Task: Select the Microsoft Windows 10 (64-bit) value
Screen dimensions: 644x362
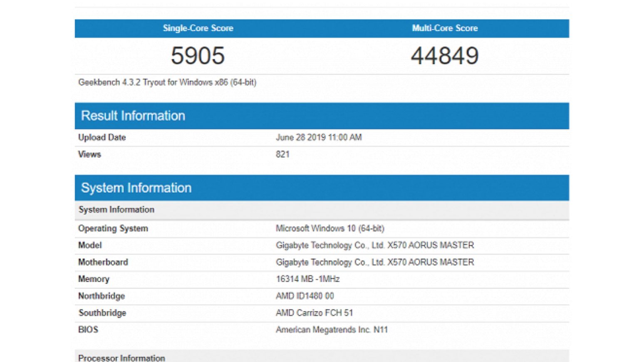Action: [330, 228]
